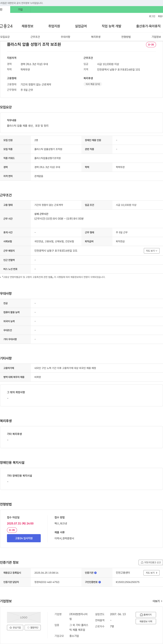Open the company 홈페이지 button
Screen dimensions: 163x644
(146, 614)
